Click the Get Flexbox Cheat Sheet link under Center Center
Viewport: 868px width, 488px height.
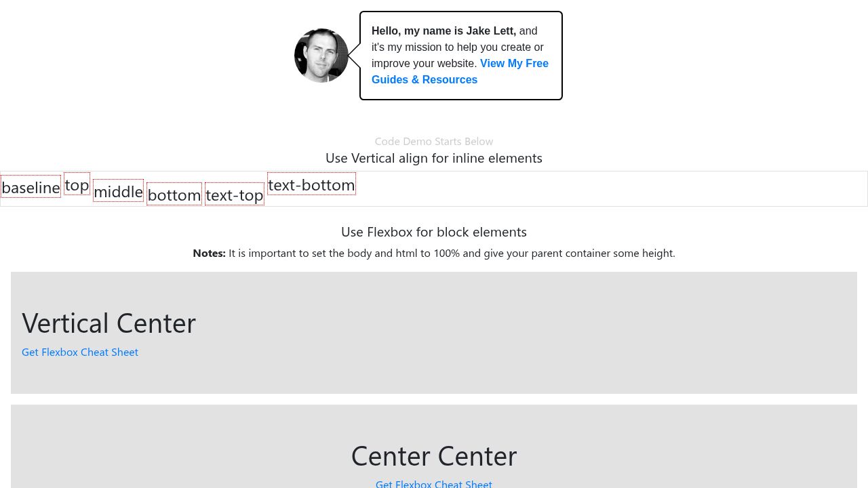pyautogui.click(x=433, y=483)
